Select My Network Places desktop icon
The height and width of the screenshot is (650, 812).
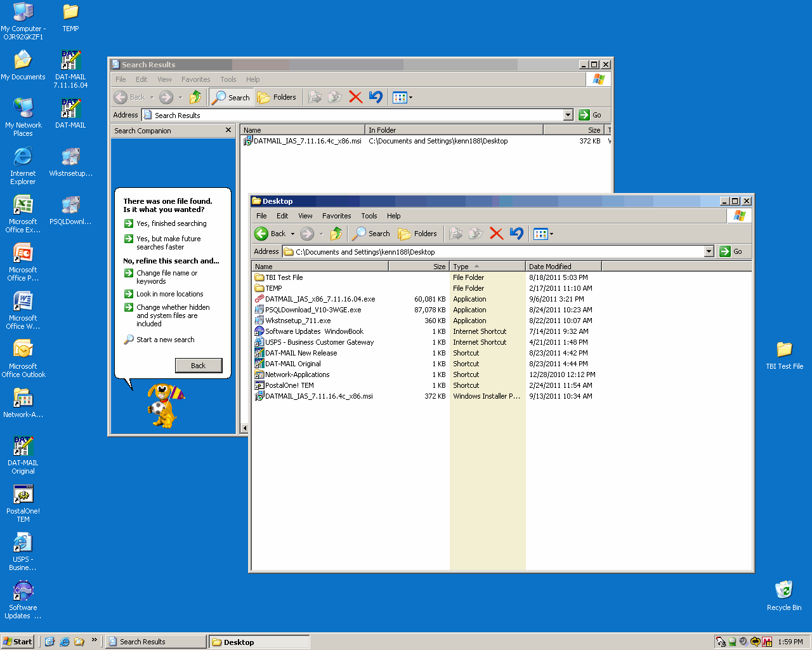[x=23, y=117]
